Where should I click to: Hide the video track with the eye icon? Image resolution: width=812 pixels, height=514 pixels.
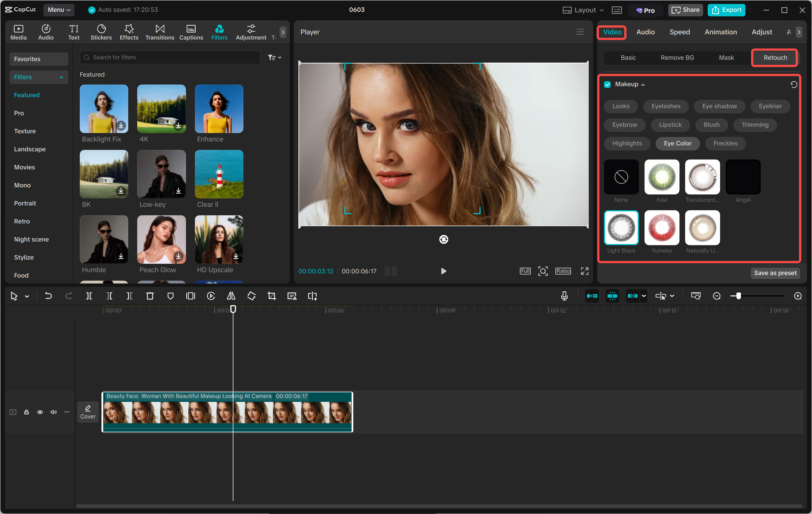pyautogui.click(x=40, y=412)
